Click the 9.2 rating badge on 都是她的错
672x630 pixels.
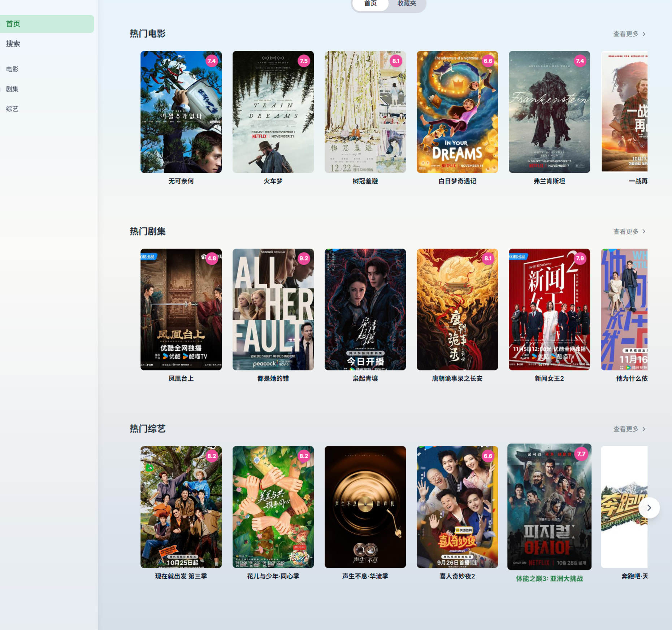[304, 258]
